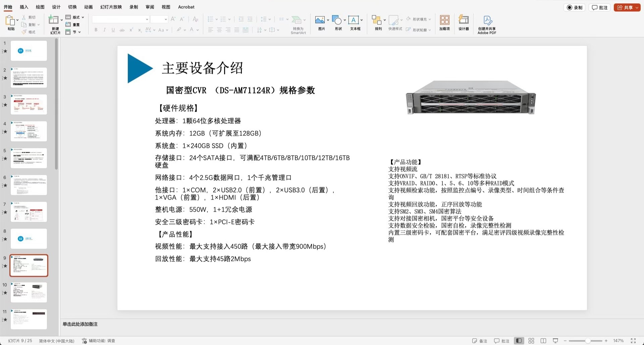Select center text alignment
The image size is (644, 345).
point(219,30)
